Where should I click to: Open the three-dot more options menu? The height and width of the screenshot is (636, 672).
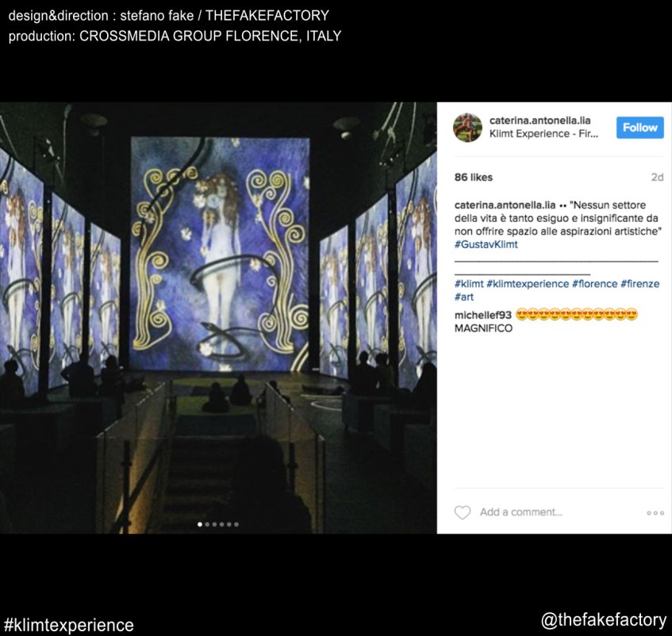[x=655, y=512]
